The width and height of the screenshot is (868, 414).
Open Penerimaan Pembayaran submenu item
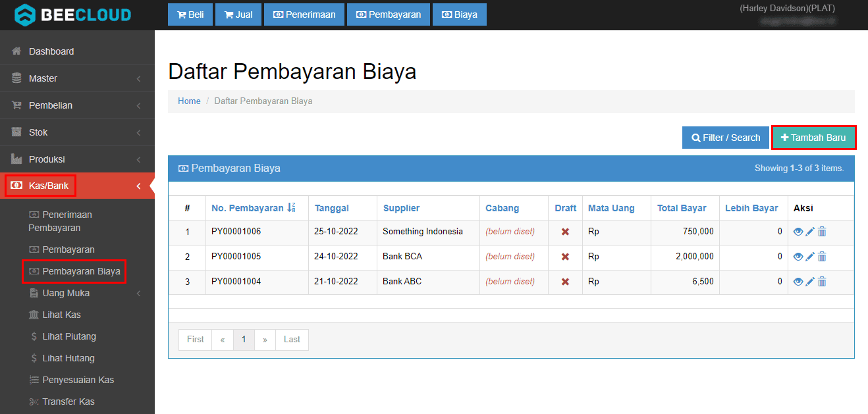coord(60,221)
